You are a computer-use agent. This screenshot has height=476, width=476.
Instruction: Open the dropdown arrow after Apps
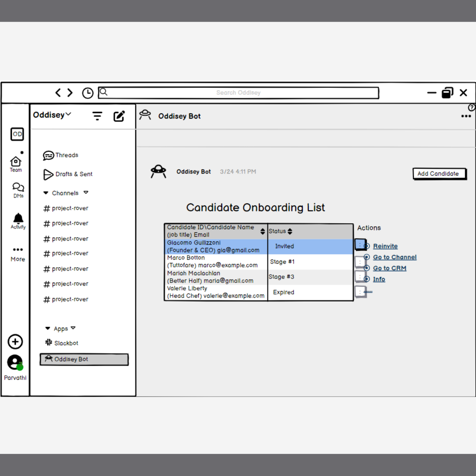pyautogui.click(x=73, y=328)
